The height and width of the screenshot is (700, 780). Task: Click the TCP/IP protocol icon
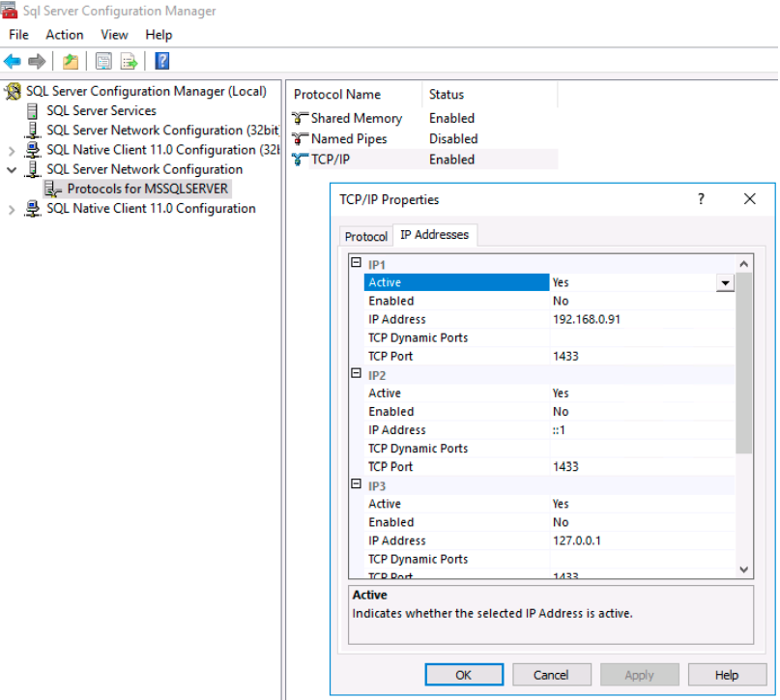300,160
